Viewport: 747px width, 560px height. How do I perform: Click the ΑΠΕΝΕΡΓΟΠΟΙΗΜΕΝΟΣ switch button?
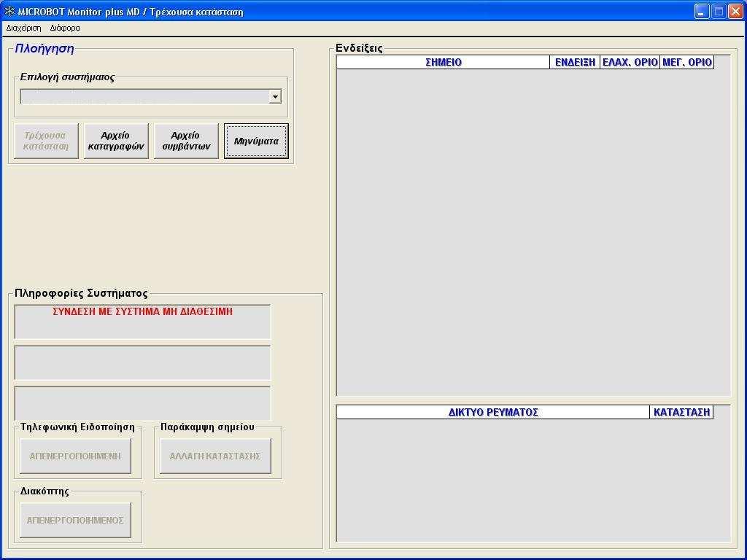tap(75, 520)
